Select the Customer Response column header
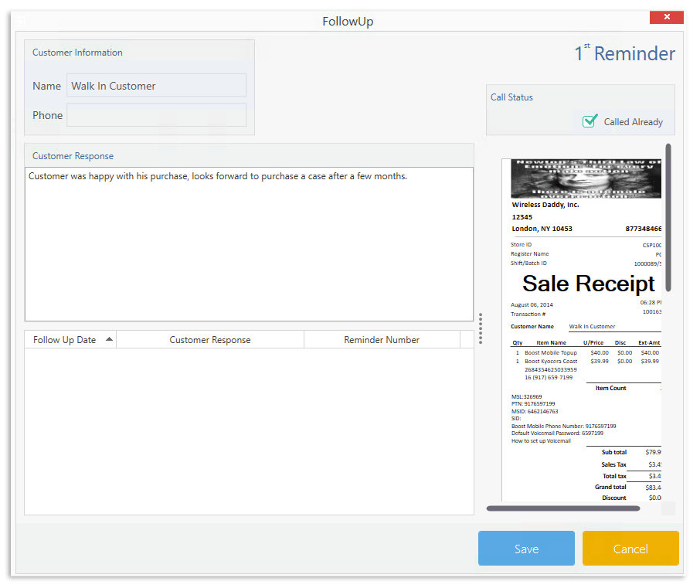This screenshot has height=588, width=700. tap(209, 338)
